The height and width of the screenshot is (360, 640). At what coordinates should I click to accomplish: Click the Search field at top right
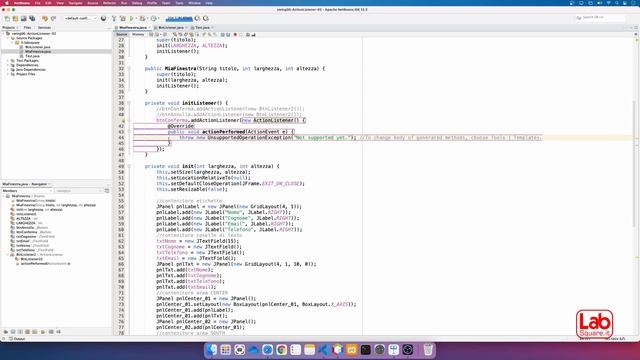(600, 18)
